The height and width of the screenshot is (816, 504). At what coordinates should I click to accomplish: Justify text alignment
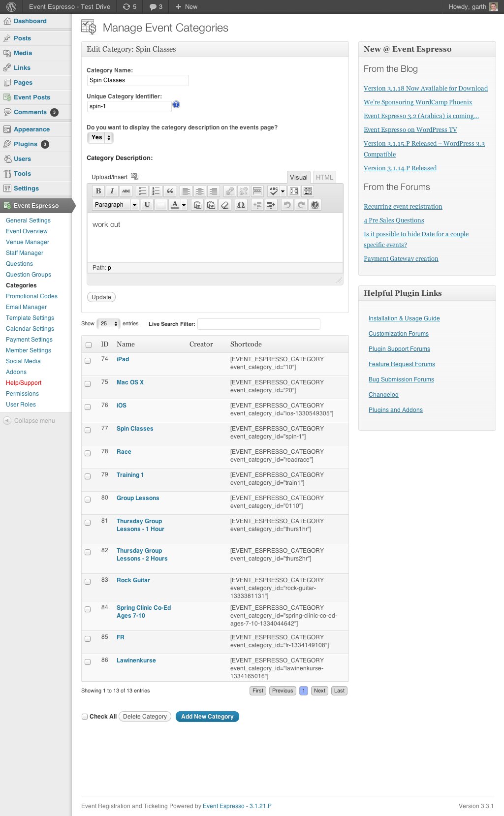(x=160, y=205)
